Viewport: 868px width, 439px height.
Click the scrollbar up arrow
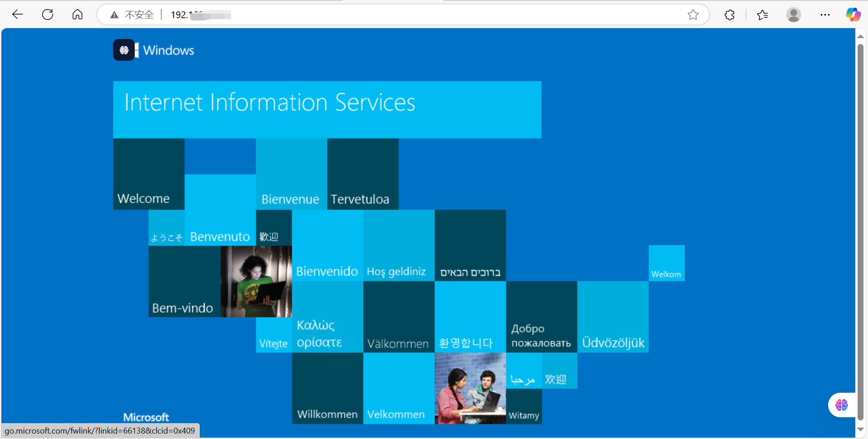860,36
